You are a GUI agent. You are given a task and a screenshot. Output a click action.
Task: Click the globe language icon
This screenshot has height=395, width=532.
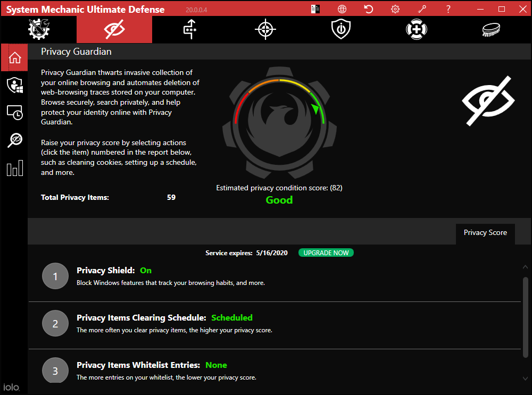[342, 9]
